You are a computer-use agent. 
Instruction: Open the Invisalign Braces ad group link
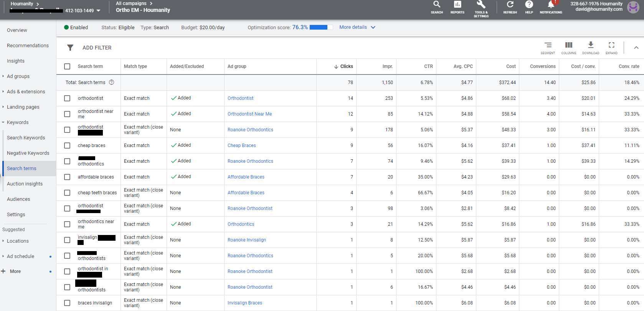[245, 303]
